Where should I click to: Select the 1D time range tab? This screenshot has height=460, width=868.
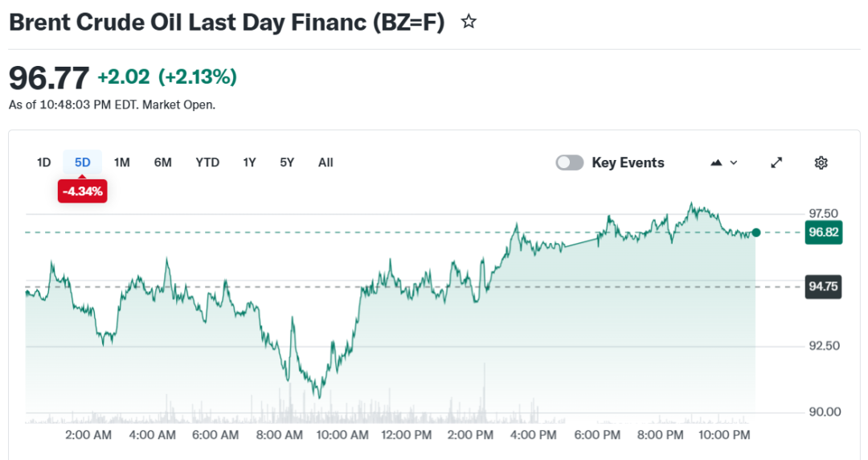pyautogui.click(x=44, y=162)
